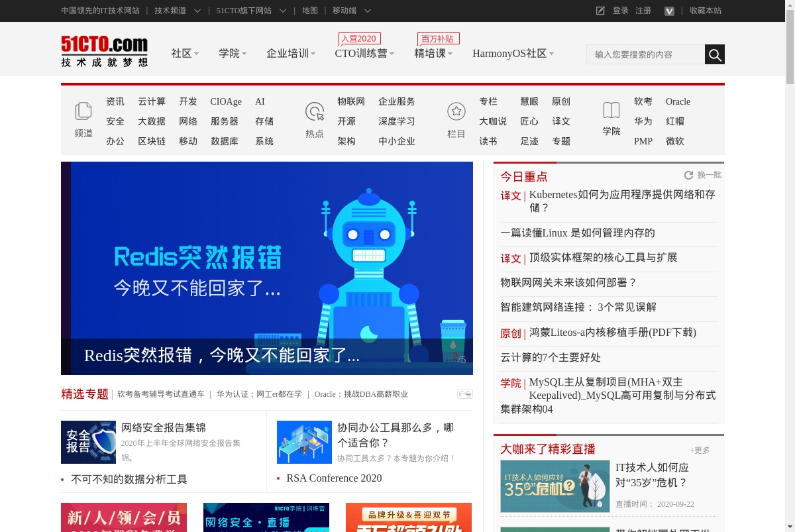Image resolution: width=795 pixels, height=532 pixels.
Task: Open the HarmonyOS社区 dropdown
Action: pos(513,54)
